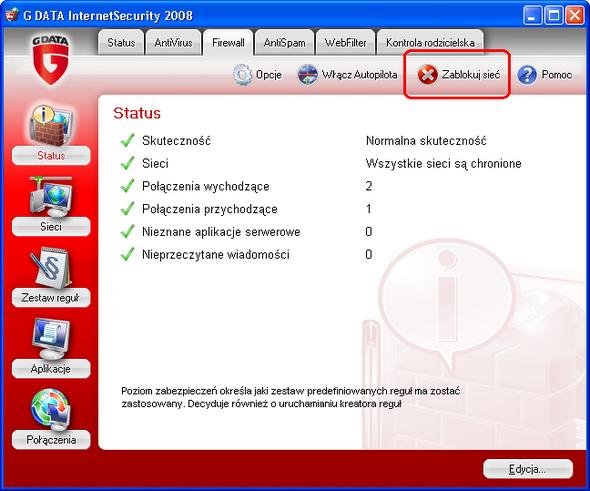Viewport: 590px width, 491px height.
Task: Click the Edycja... button
Action: click(x=528, y=469)
